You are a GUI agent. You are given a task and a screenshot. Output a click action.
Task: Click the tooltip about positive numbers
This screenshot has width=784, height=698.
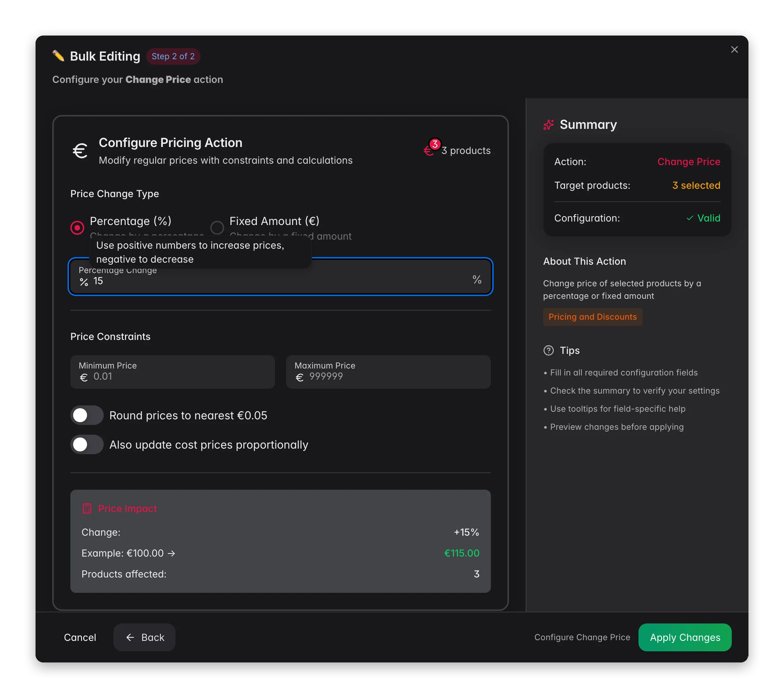tap(201, 252)
